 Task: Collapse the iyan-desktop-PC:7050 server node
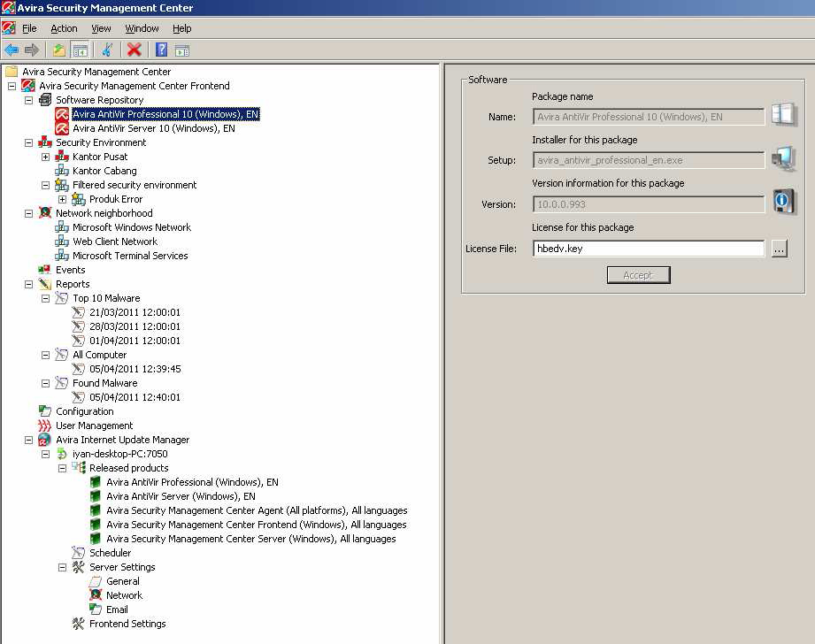click(x=46, y=455)
